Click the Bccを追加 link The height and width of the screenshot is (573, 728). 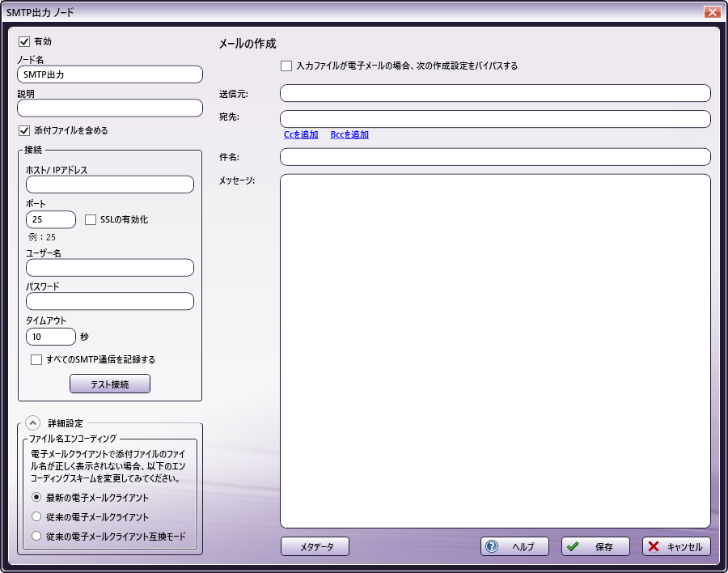[349, 135]
